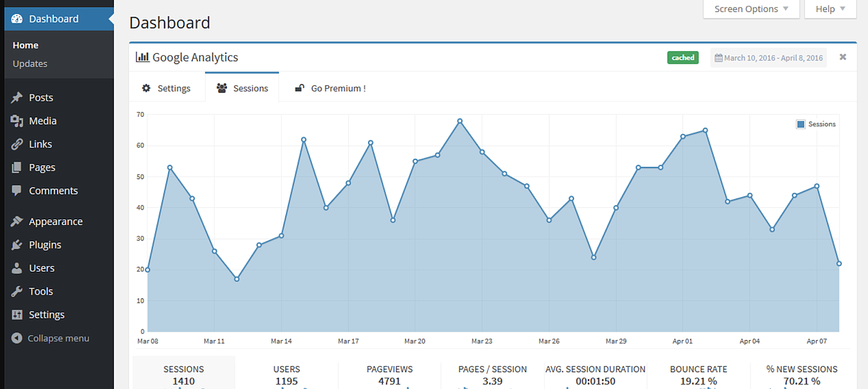This screenshot has height=389, width=868.
Task: Click the Pages icon in sidebar
Action: pyautogui.click(x=17, y=167)
